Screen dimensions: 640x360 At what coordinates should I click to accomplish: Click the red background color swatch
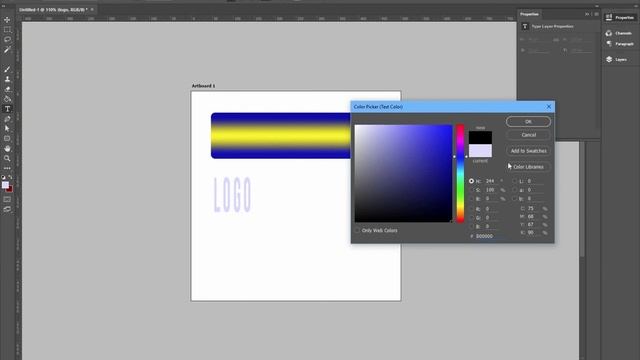(10, 190)
